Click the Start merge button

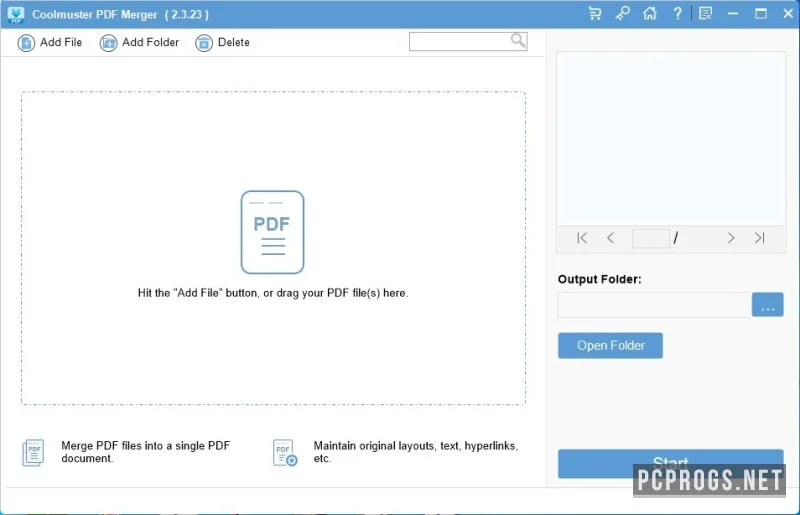tap(670, 463)
